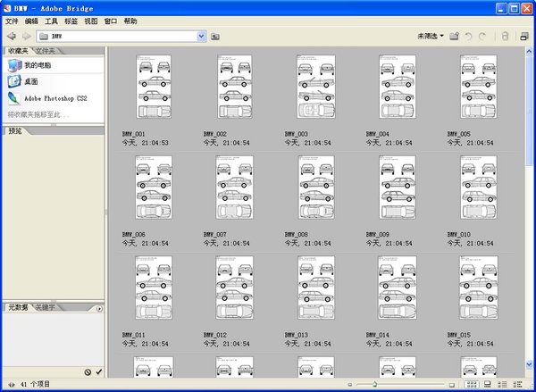
Task: Switch to the 关键字 tab
Action: pyautogui.click(x=46, y=307)
